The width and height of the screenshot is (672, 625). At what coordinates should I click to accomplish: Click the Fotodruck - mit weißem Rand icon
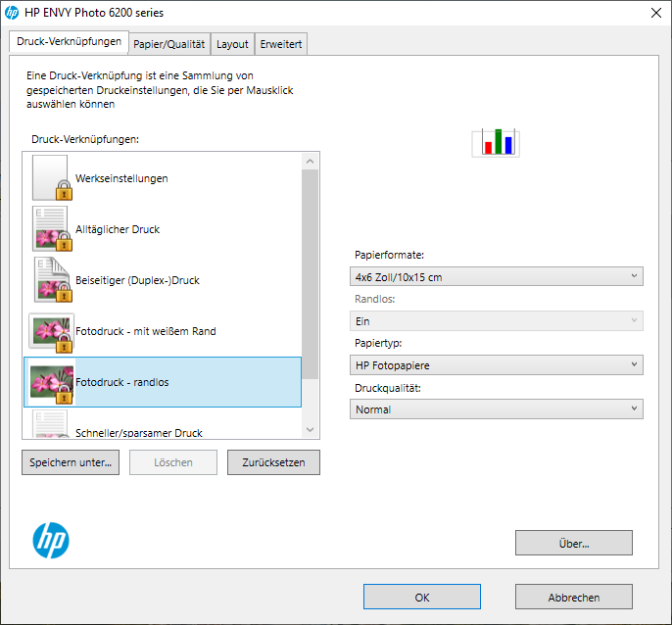coord(51,332)
